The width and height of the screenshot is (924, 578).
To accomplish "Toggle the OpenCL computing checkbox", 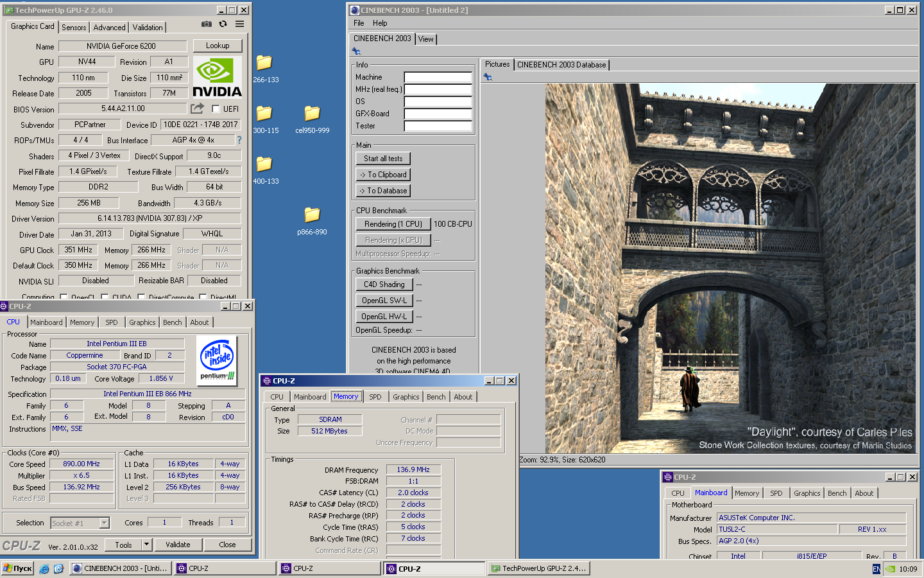I will click(64, 297).
